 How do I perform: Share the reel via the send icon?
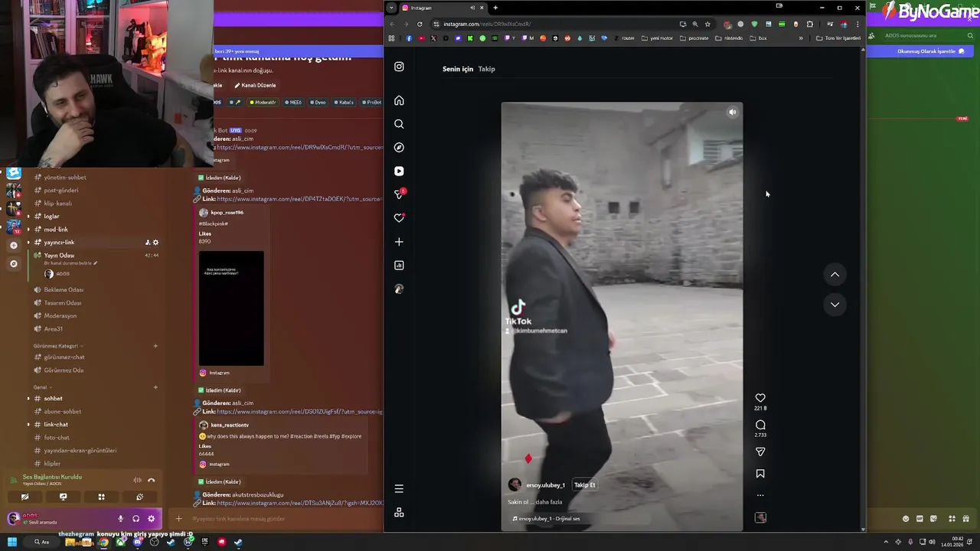click(x=760, y=452)
